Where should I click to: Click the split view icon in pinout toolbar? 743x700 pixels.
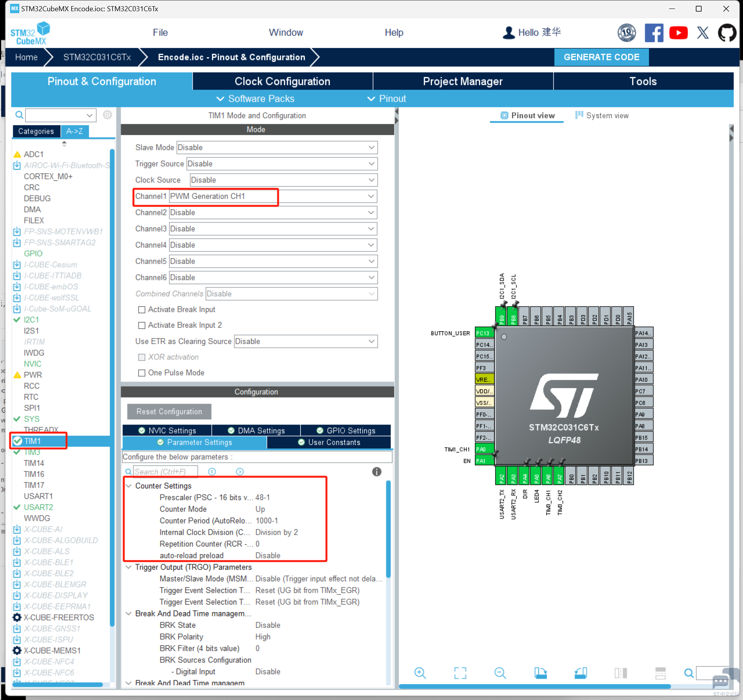point(621,673)
